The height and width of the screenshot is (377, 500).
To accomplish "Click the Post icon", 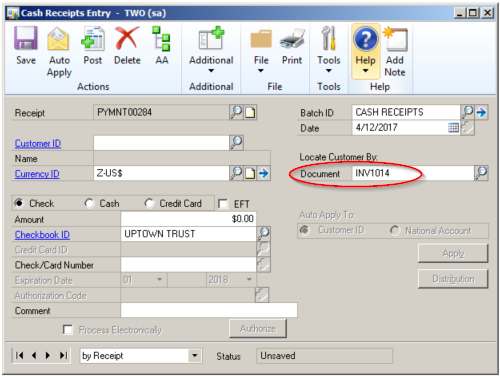I will click(x=93, y=39).
